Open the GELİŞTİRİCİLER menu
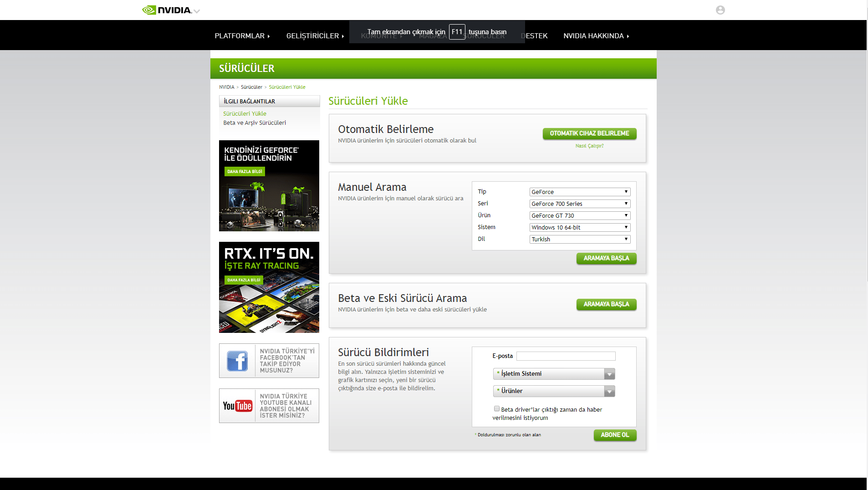 (x=315, y=36)
